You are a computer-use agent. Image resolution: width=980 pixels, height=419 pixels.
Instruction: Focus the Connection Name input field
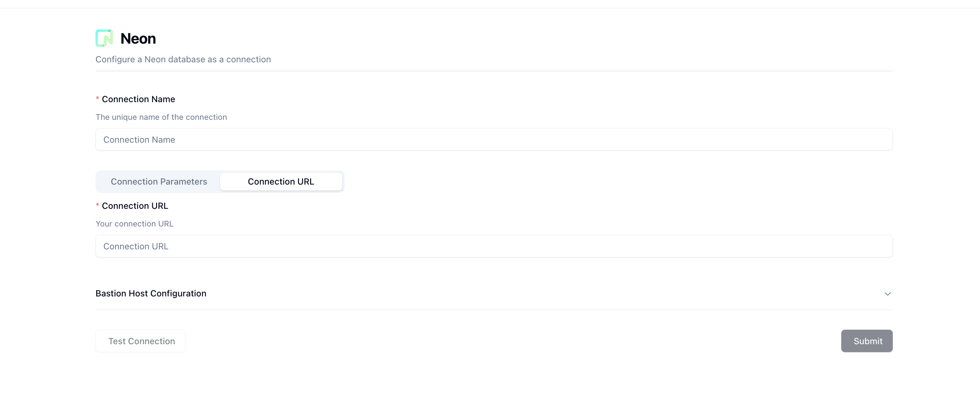coord(494,139)
